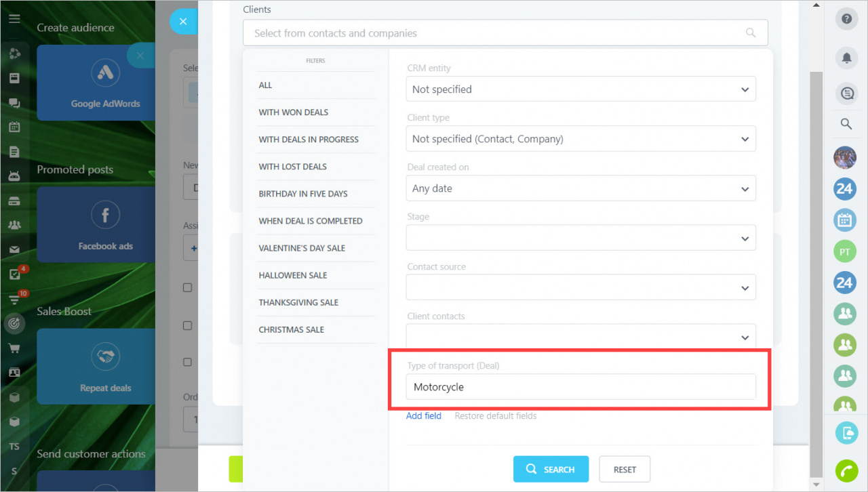Open the people group icon in left sidebar
Viewport: 868px width, 492px height.
(x=14, y=226)
